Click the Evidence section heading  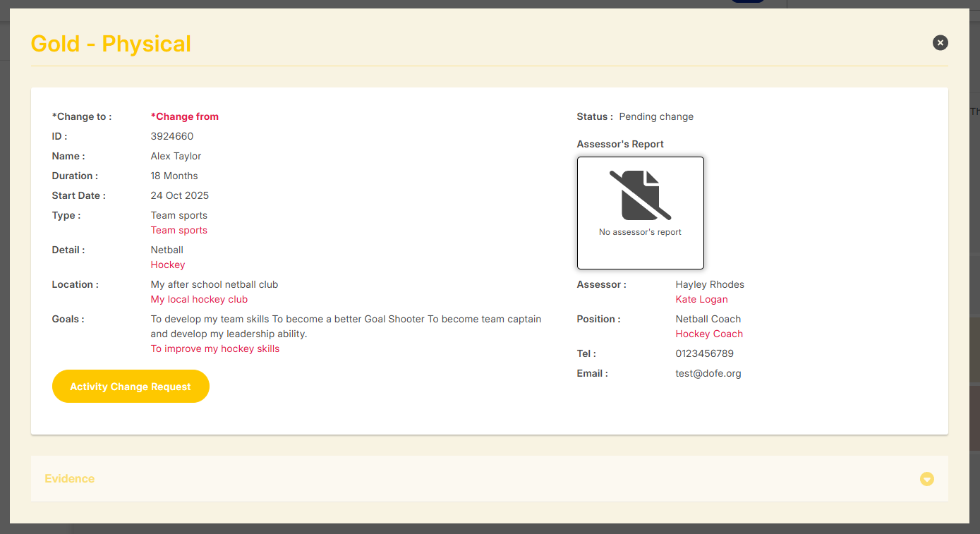pos(69,478)
